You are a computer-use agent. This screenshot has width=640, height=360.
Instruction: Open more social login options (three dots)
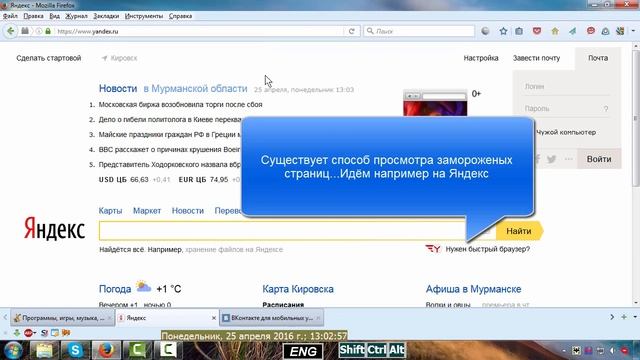(x=569, y=159)
